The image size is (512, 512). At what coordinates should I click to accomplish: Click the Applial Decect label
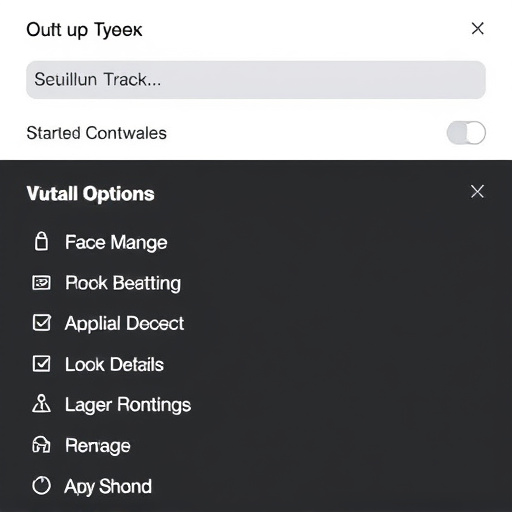pos(124,324)
